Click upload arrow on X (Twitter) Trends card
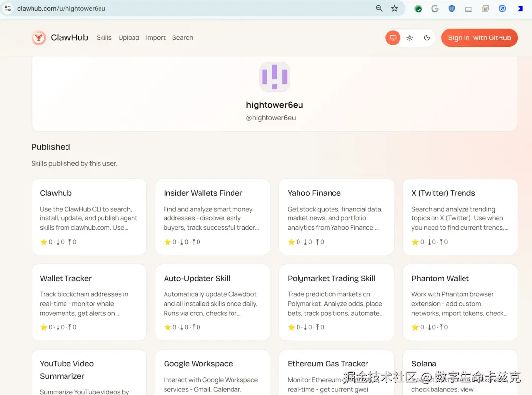 coord(442,242)
